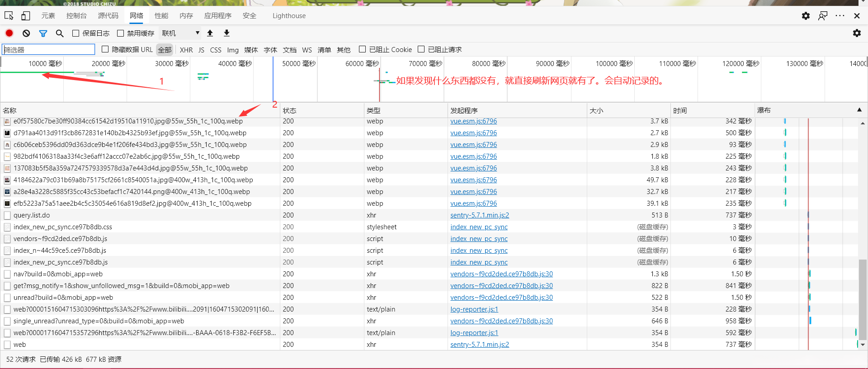This screenshot has height=369, width=868.
Task: Filter requests by CSS
Action: [x=216, y=50]
